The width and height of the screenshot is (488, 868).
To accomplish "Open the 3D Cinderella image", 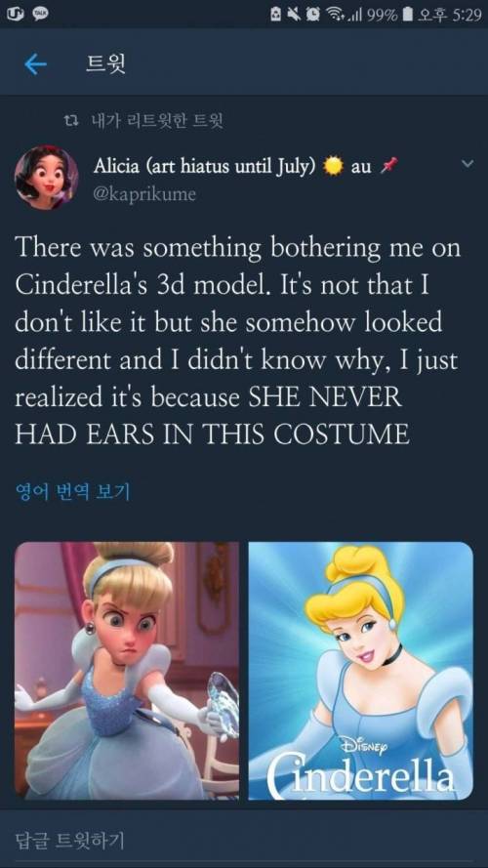I will point(127,671).
